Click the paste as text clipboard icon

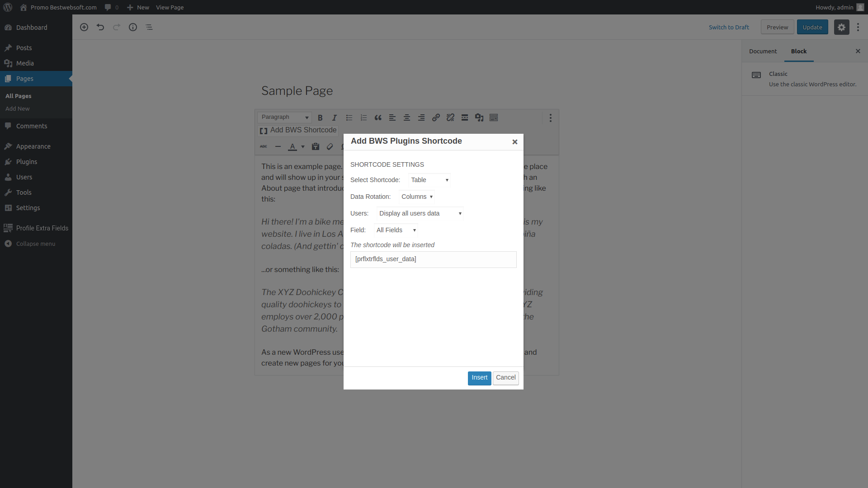click(x=316, y=146)
